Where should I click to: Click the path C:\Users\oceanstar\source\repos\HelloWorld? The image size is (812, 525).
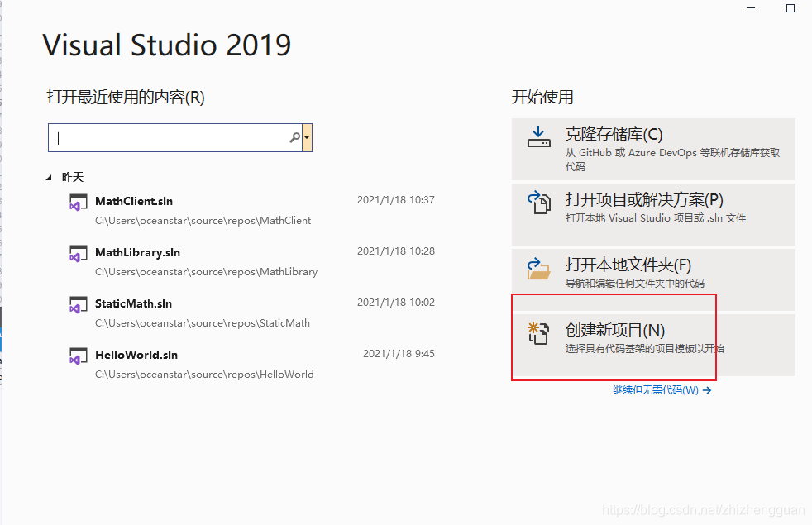pyautogui.click(x=204, y=375)
